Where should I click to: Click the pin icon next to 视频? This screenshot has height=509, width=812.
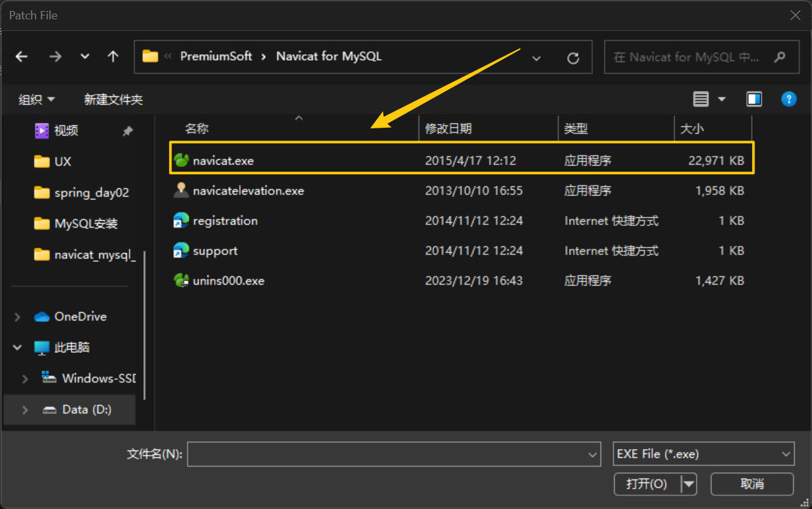[x=127, y=130]
